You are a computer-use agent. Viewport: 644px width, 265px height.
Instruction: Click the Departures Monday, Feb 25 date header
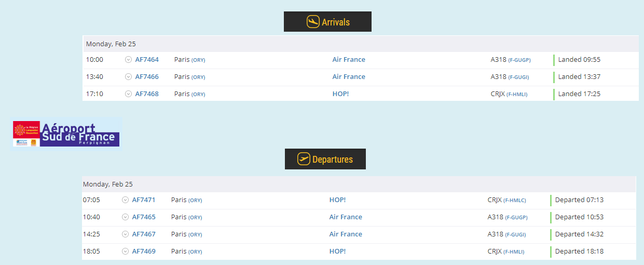(359, 184)
